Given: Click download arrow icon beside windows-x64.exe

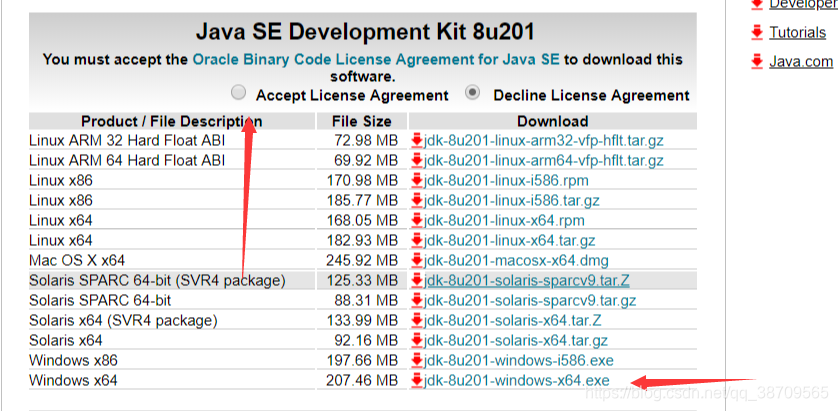Looking at the screenshot, I should click(417, 381).
